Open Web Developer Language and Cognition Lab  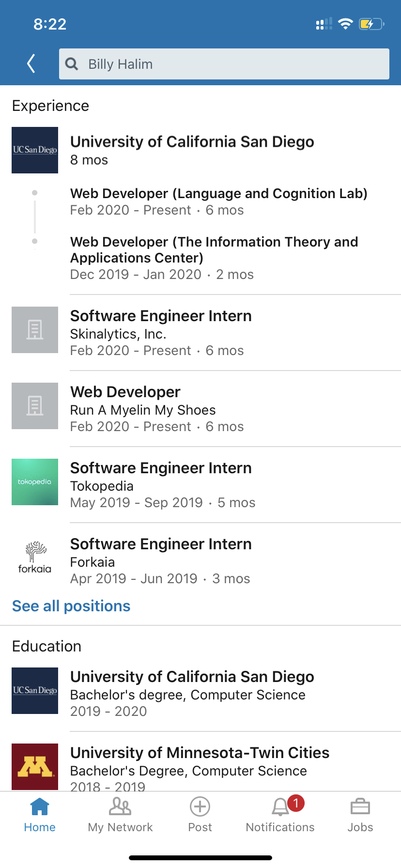click(x=218, y=194)
